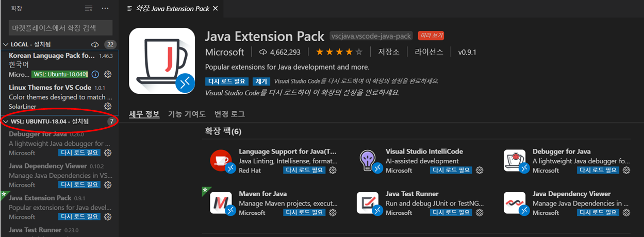Focus the 마켓플레이스에서 확장 검색 search box
Image resolution: width=644 pixels, height=237 pixels.
point(61,28)
